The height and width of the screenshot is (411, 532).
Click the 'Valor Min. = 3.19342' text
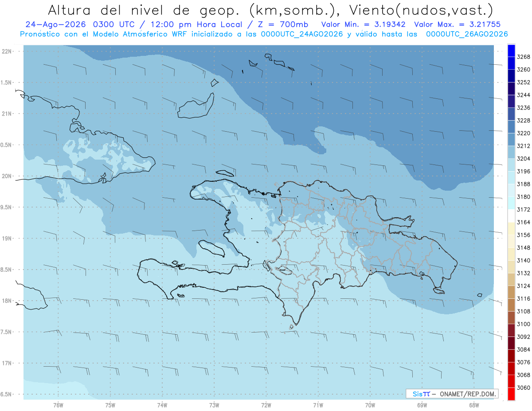point(364,24)
